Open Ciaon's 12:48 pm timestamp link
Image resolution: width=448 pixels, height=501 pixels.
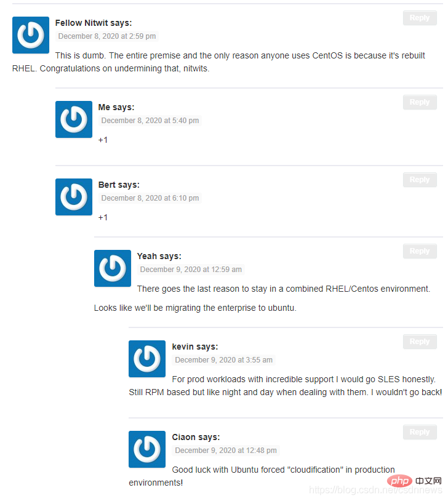tap(226, 450)
